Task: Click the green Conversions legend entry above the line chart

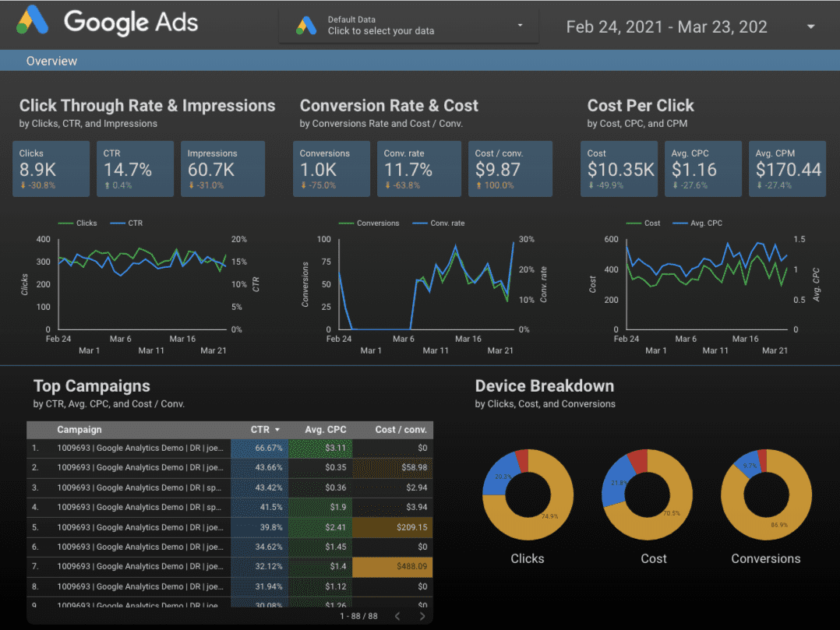Action: click(369, 223)
